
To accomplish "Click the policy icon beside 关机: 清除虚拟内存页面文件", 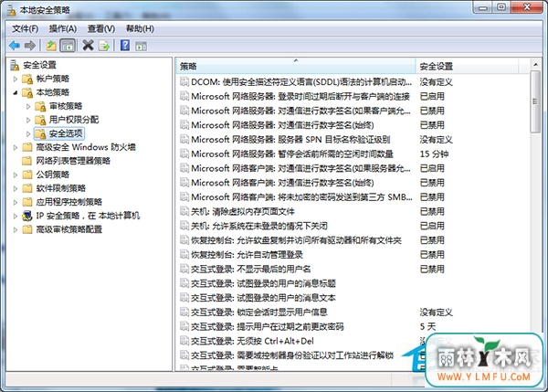I will click(184, 211).
